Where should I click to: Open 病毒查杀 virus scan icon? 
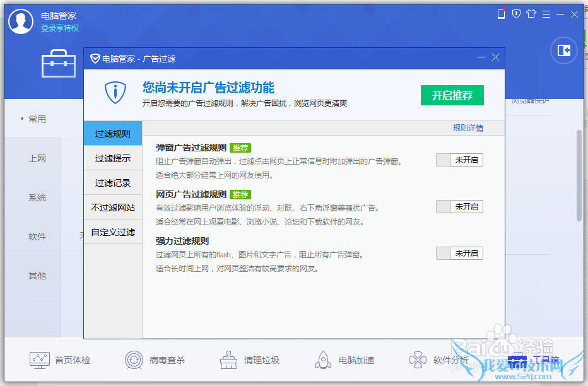point(134,360)
